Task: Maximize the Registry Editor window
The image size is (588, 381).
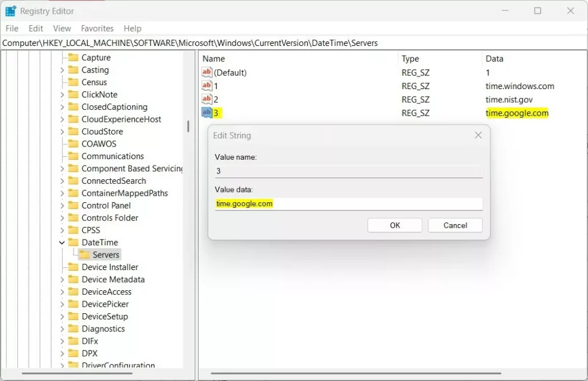Action: (x=537, y=11)
